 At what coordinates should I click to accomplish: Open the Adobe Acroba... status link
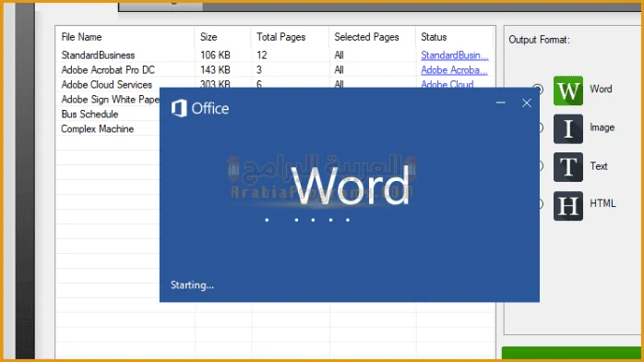click(x=454, y=70)
